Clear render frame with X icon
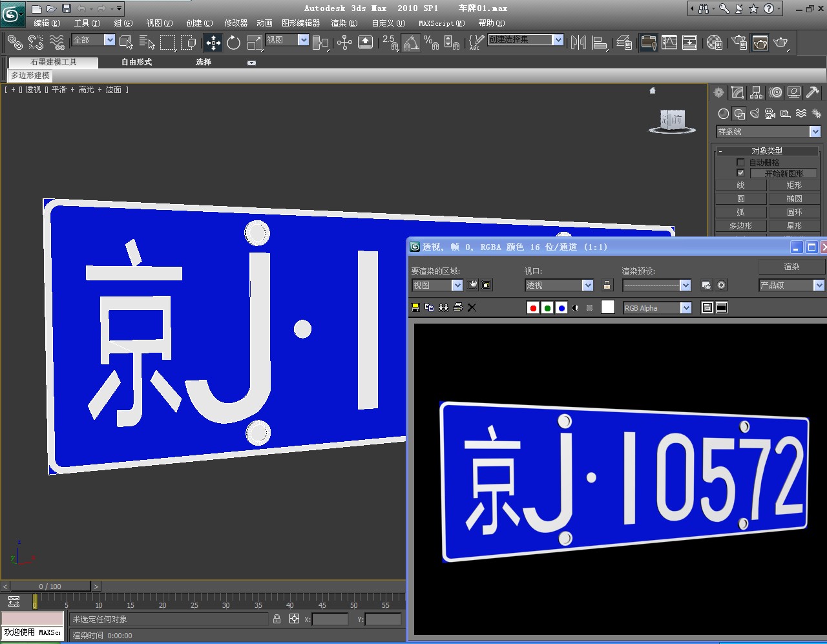 472,307
